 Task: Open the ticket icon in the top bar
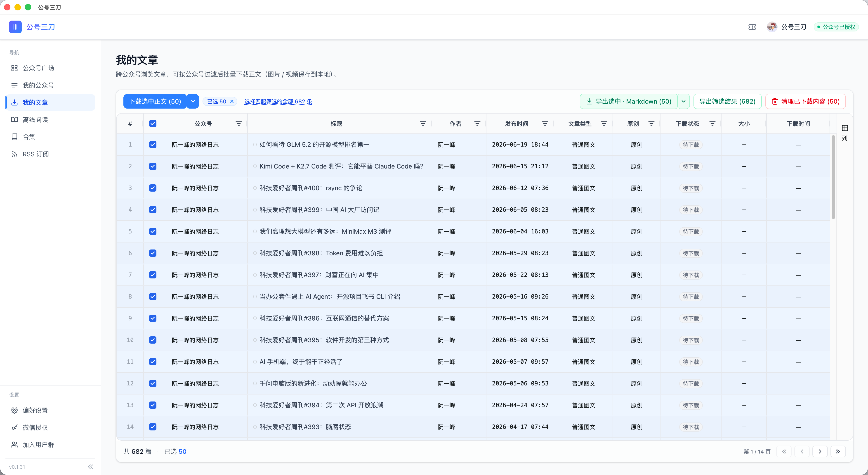(x=752, y=27)
